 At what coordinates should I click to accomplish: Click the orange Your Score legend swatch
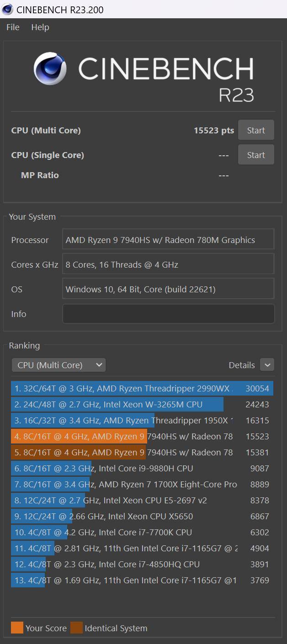click(x=17, y=628)
